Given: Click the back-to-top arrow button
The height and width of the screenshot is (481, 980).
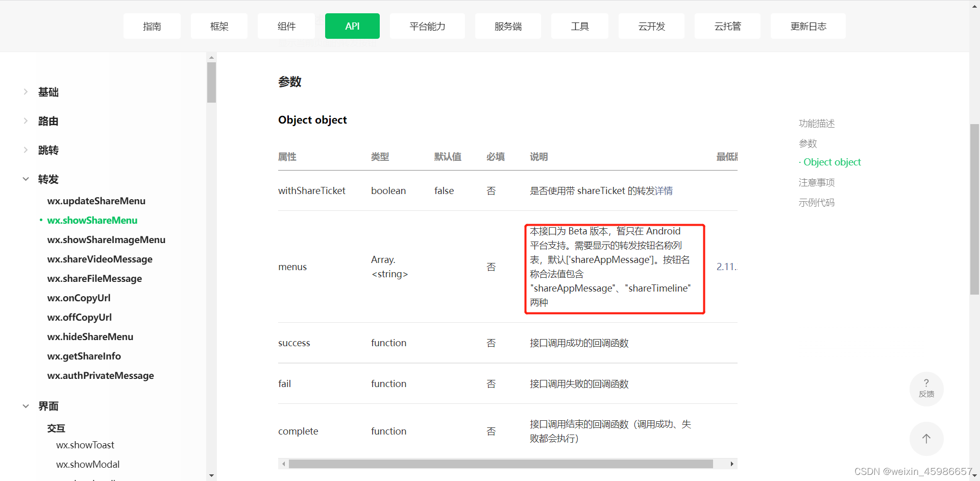Looking at the screenshot, I should pos(926,439).
